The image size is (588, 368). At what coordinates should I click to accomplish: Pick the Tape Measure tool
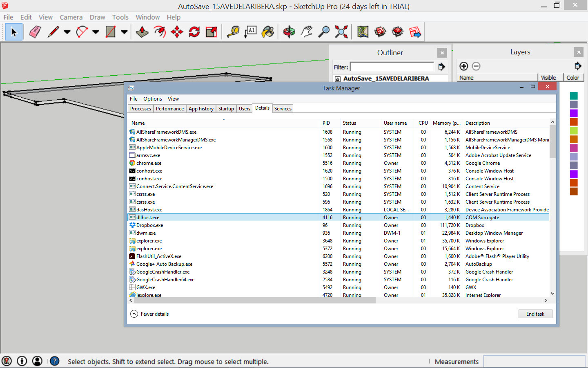(233, 32)
